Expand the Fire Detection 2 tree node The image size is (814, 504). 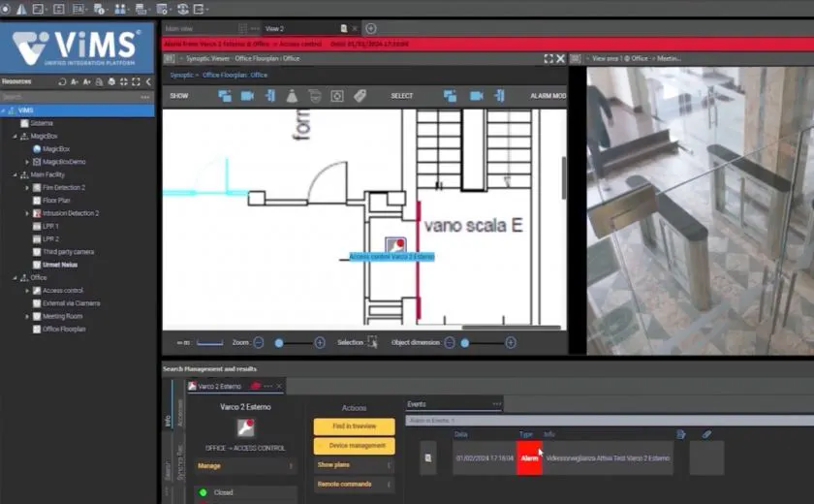click(27, 187)
